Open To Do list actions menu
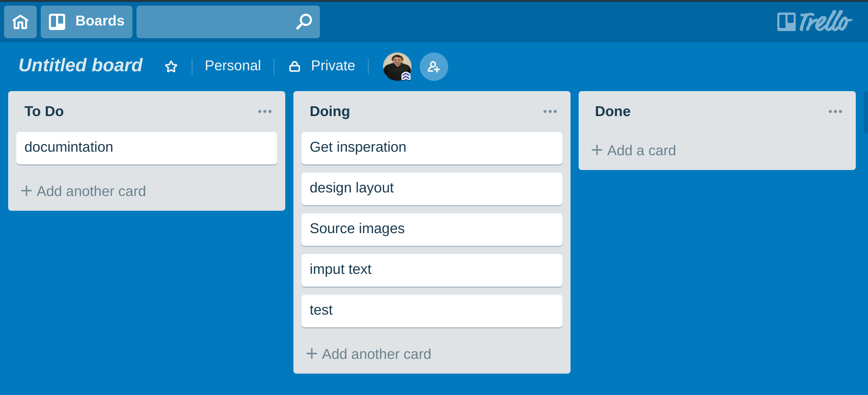The height and width of the screenshot is (395, 868). [x=265, y=111]
